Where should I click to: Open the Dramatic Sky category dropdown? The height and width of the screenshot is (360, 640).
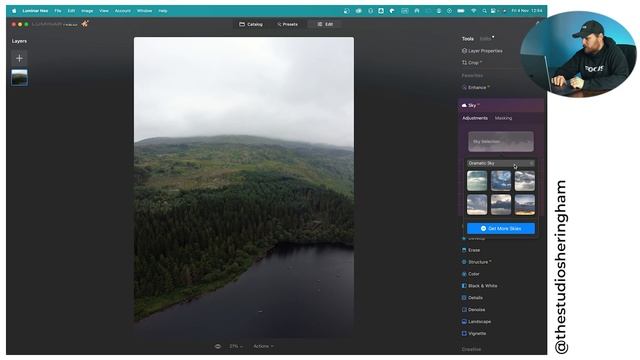tap(501, 163)
